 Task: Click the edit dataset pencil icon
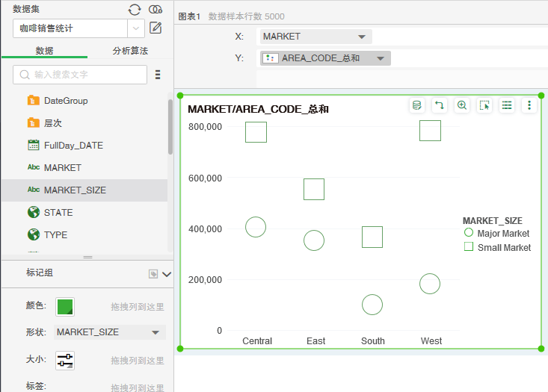156,28
